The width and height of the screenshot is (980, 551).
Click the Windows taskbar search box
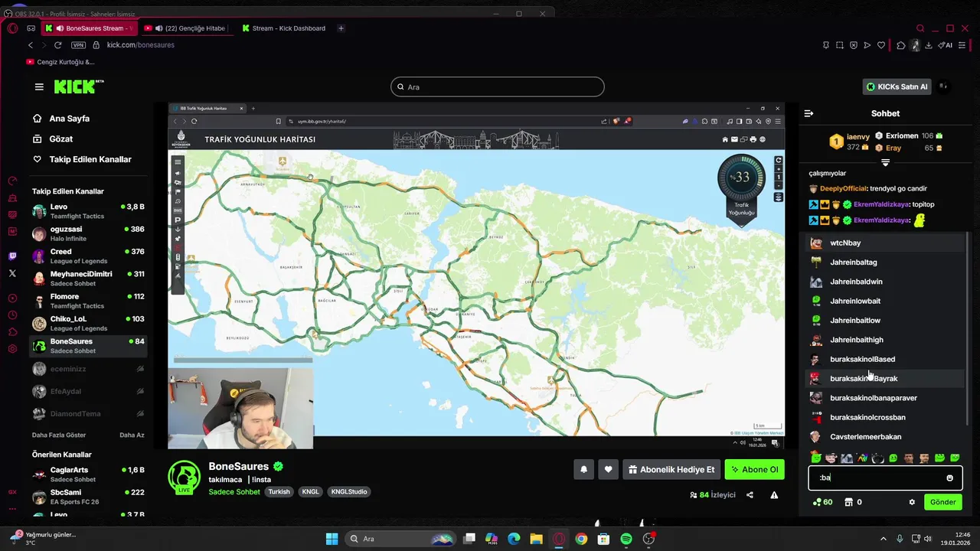400,539
